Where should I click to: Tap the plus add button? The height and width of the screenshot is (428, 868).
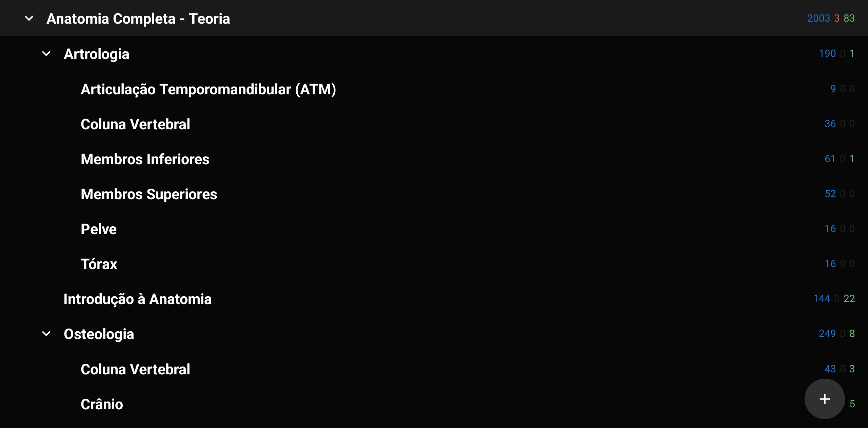[x=825, y=399]
